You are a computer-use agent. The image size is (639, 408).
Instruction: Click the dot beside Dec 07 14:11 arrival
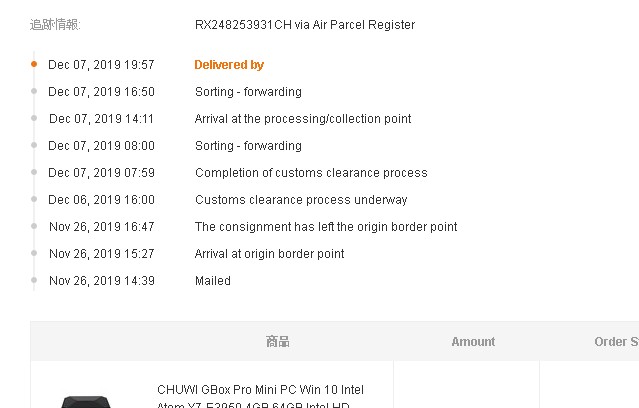(x=34, y=118)
